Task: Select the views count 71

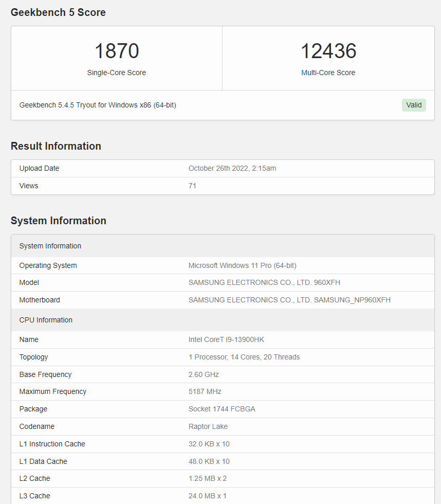Action: pos(192,186)
